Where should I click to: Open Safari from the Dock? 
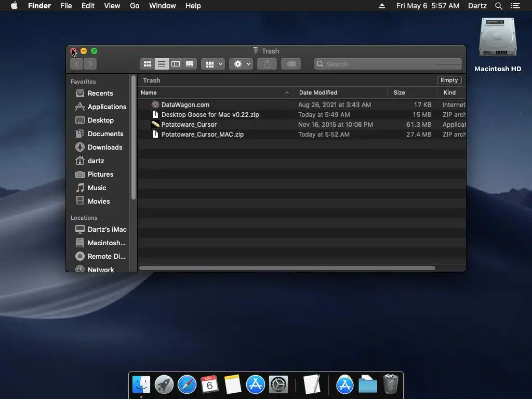[187, 385]
